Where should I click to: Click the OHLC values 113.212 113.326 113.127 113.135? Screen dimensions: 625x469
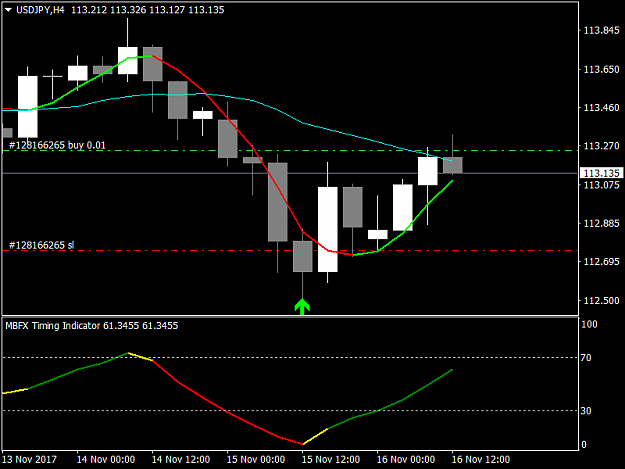148,10
